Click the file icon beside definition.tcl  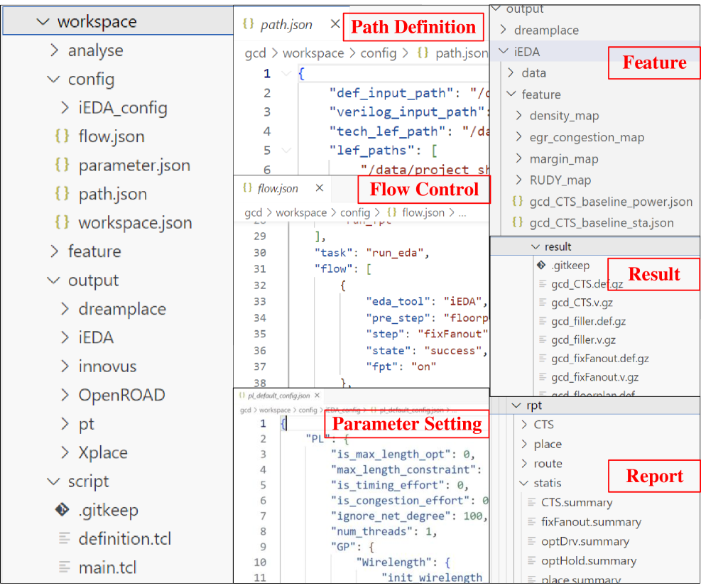[65, 539]
